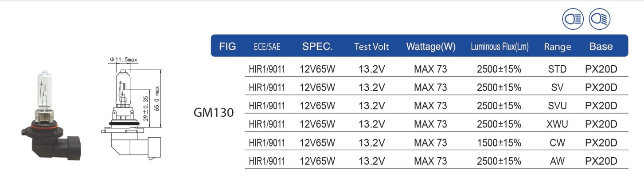The image size is (644, 187).
Task: Click the Base column header
Action: [601, 46]
